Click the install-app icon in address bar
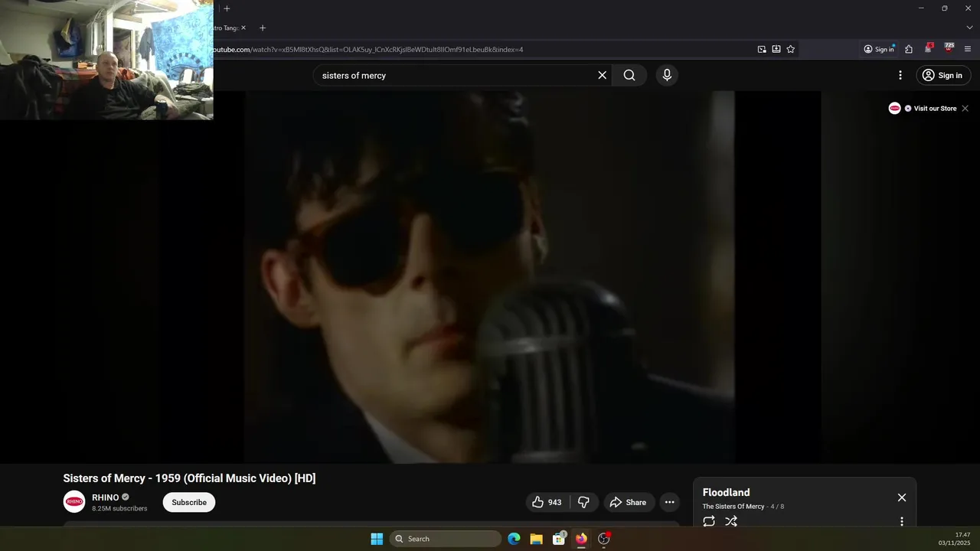This screenshot has width=980, height=551. point(776,49)
